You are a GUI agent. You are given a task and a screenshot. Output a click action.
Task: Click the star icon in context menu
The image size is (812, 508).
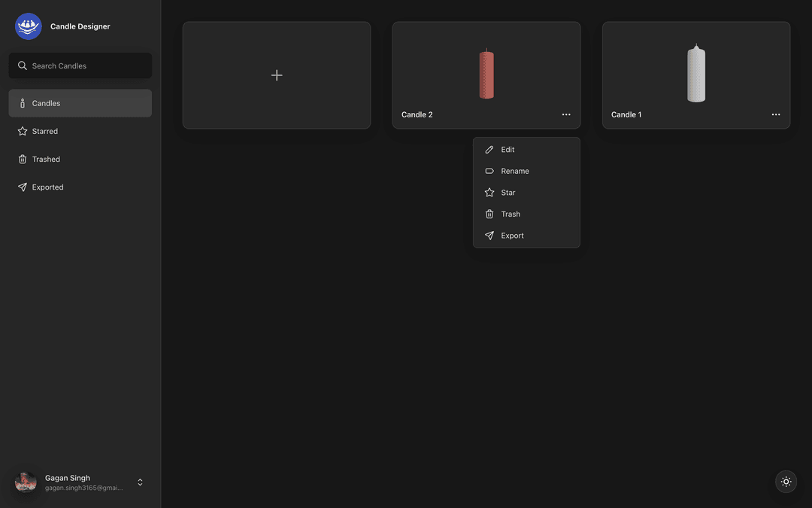tap(489, 193)
